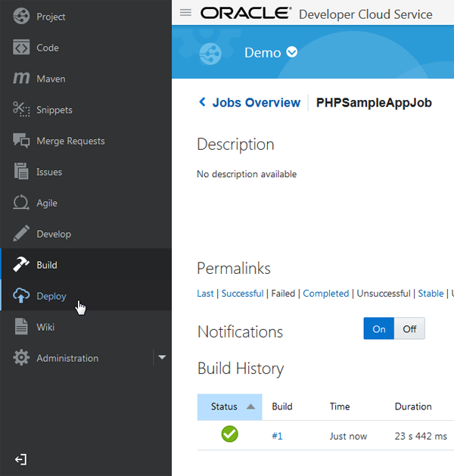The width and height of the screenshot is (454, 476).
Task: Click the Project icon in sidebar
Action: point(21,17)
